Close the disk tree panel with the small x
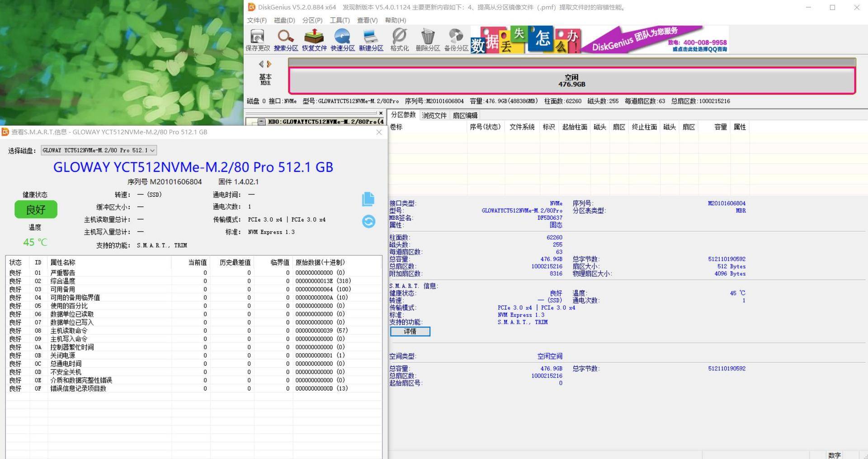This screenshot has width=868, height=459. (381, 113)
